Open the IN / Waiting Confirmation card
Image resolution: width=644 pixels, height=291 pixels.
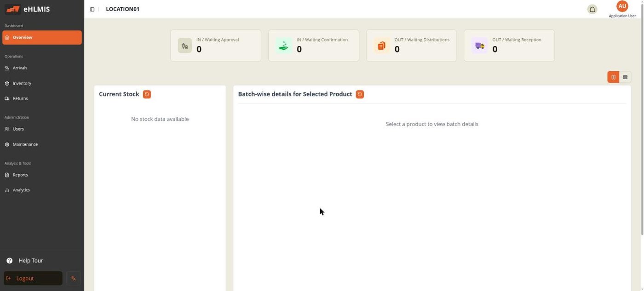point(314,46)
